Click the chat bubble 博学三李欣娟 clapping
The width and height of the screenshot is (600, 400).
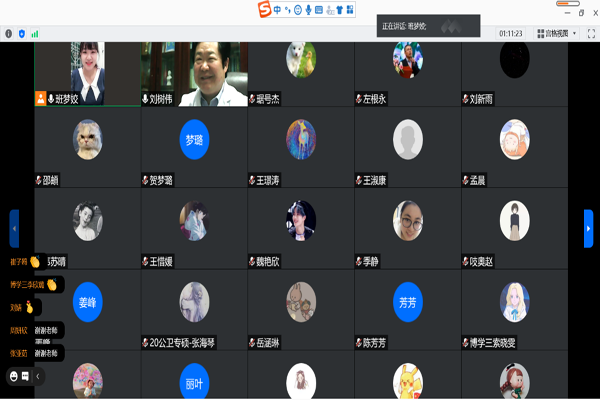34,284
